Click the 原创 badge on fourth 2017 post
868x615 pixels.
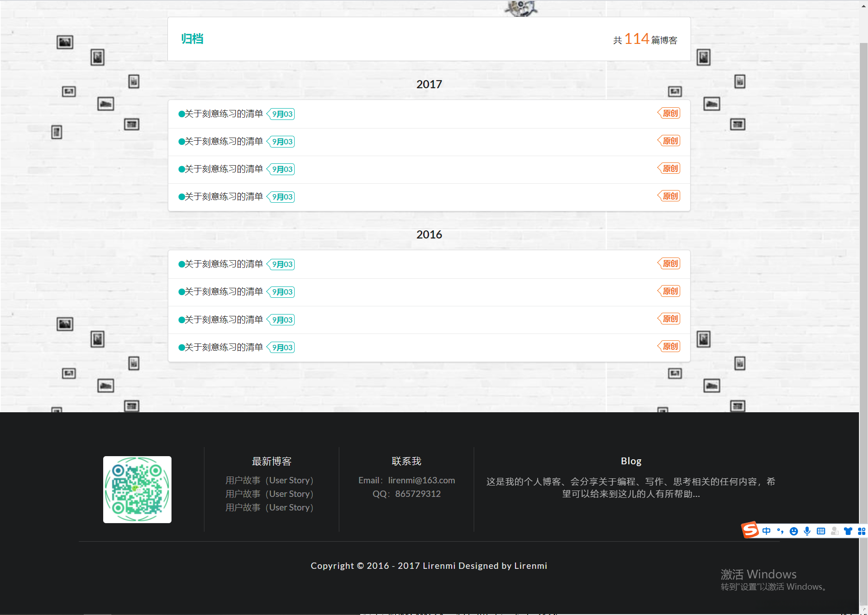pos(669,196)
